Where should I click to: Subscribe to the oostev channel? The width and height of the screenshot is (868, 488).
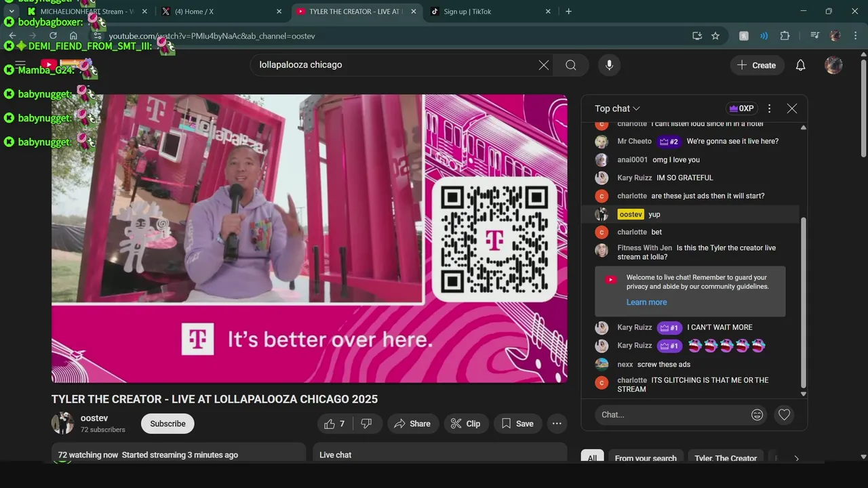[x=167, y=424]
